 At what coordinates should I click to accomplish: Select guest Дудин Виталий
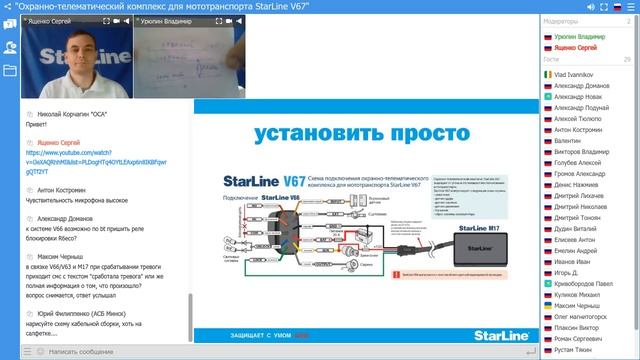click(x=575, y=229)
